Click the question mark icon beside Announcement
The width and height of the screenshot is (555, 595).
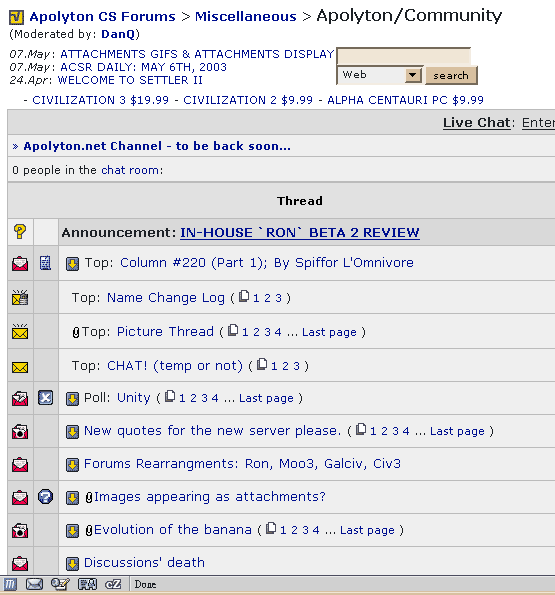pyautogui.click(x=20, y=231)
